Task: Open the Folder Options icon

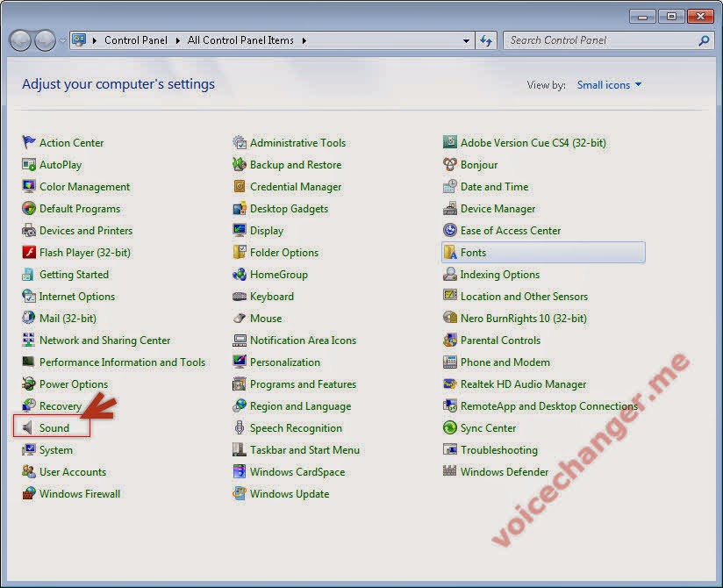Action: coord(240,252)
